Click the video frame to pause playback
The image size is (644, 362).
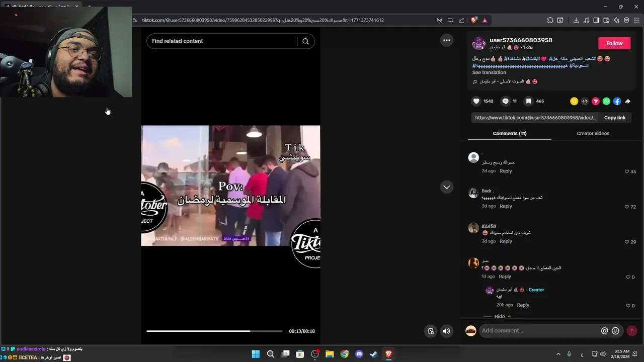click(x=230, y=186)
